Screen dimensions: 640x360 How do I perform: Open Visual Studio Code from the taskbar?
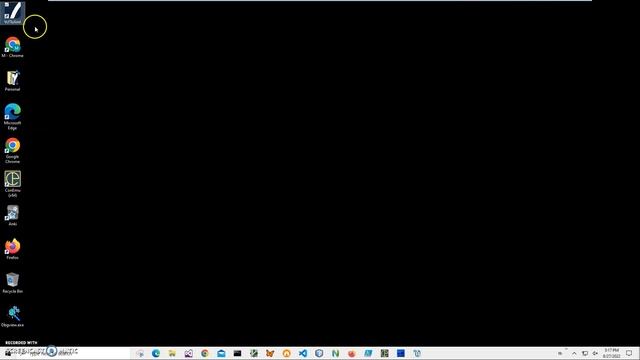303,353
